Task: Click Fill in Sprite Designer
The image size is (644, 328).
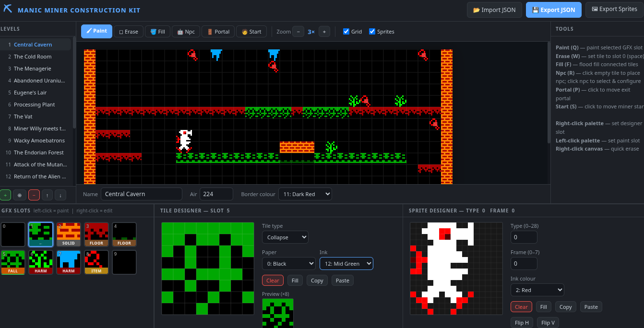Action: pos(543,307)
